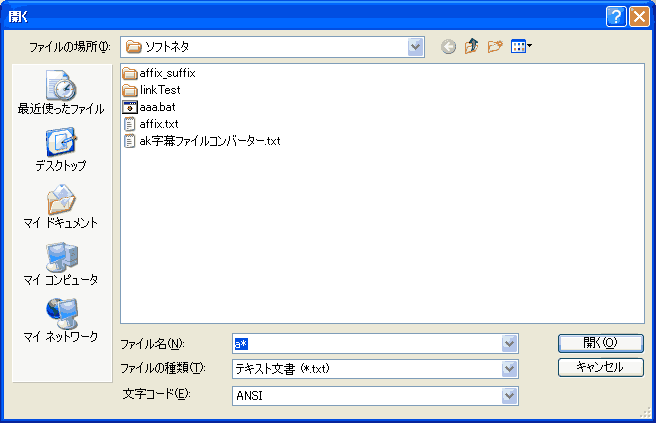The height and width of the screenshot is (423, 656).
Task: Open 最近使ったファイル in places bar
Action: coord(61,92)
